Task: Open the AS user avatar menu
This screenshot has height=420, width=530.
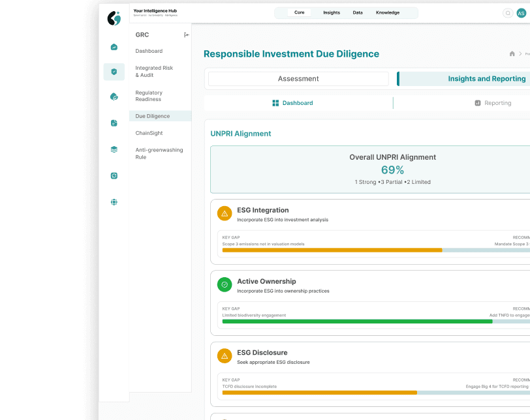Action: (522, 13)
